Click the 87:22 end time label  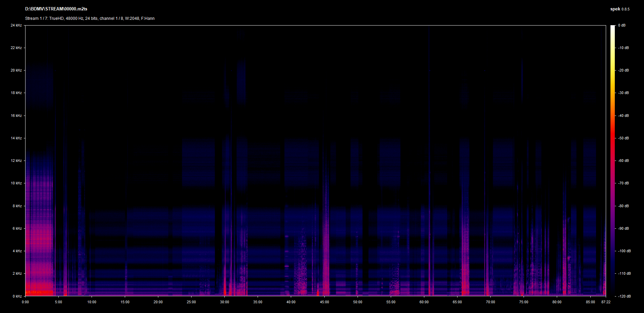(x=606, y=302)
